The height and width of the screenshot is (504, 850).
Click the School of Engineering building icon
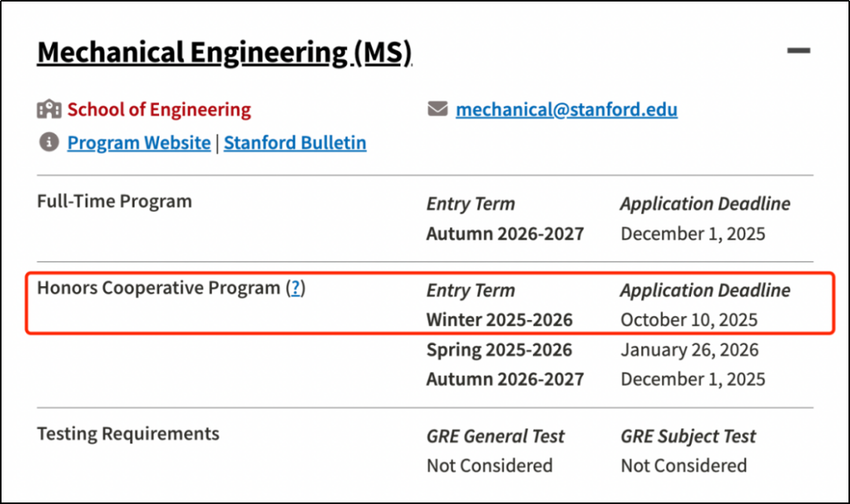pyautogui.click(x=49, y=109)
